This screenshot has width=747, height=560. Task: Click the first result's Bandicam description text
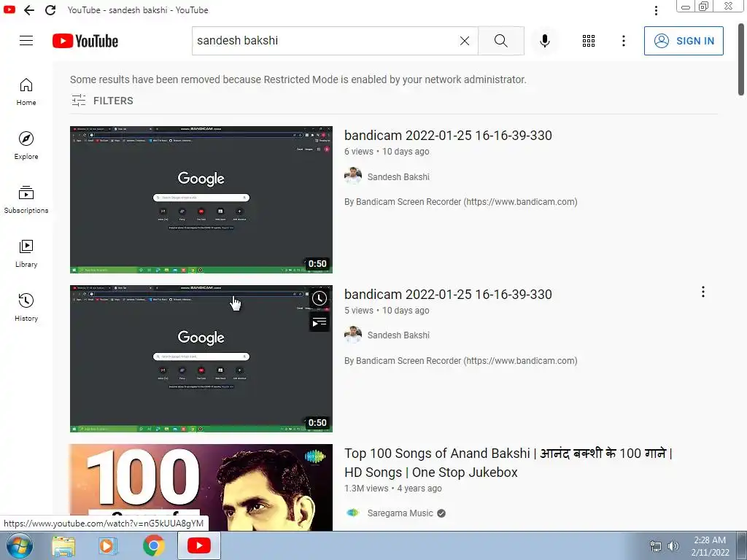[461, 201]
